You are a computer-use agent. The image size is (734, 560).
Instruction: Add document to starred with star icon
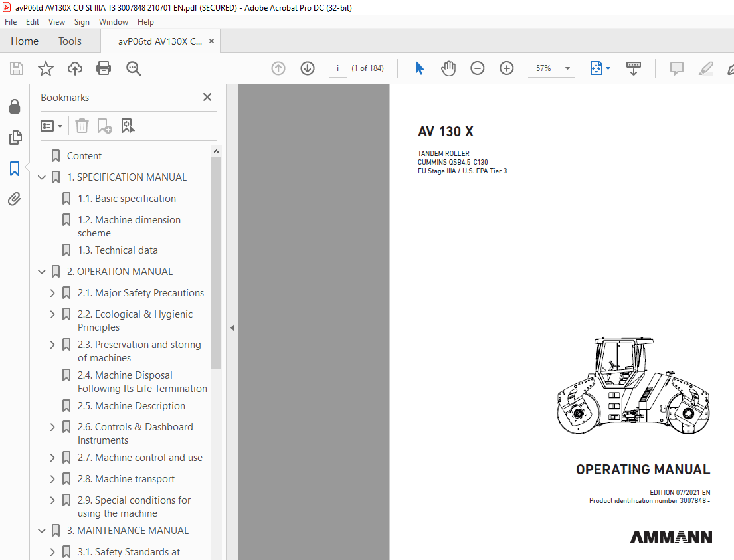point(45,68)
